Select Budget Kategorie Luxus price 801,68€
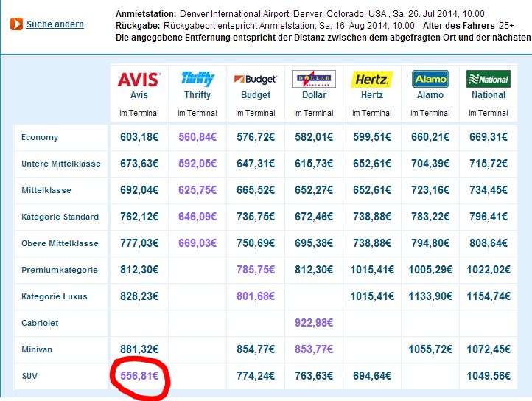 (256, 296)
